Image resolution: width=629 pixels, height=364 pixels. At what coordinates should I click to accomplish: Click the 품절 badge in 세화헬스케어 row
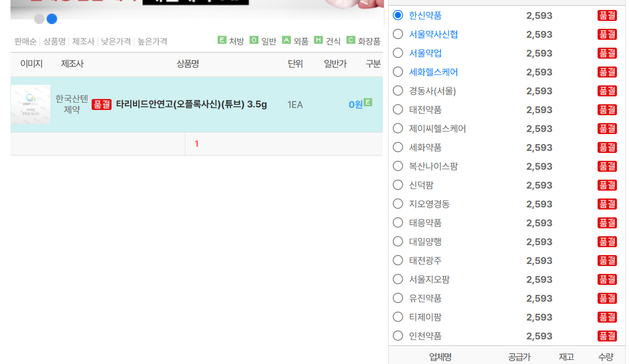607,72
